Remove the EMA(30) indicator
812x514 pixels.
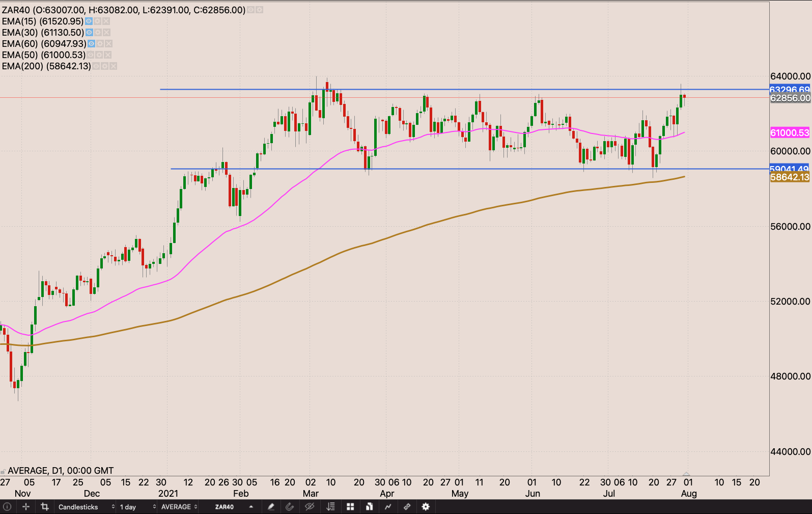click(107, 33)
